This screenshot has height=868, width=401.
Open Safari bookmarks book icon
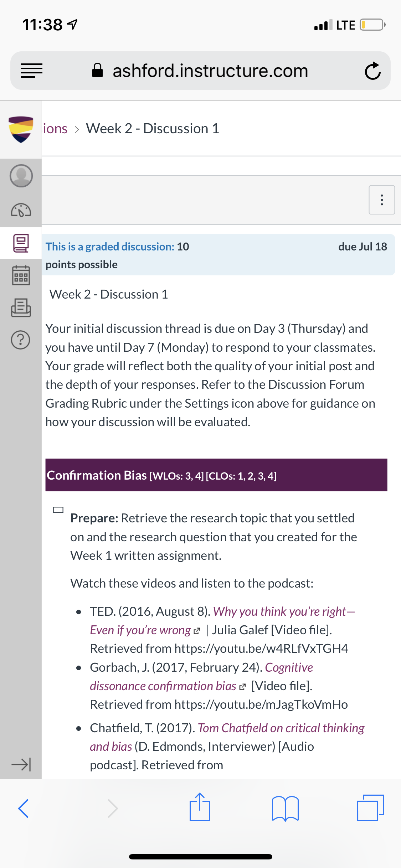coord(285,808)
